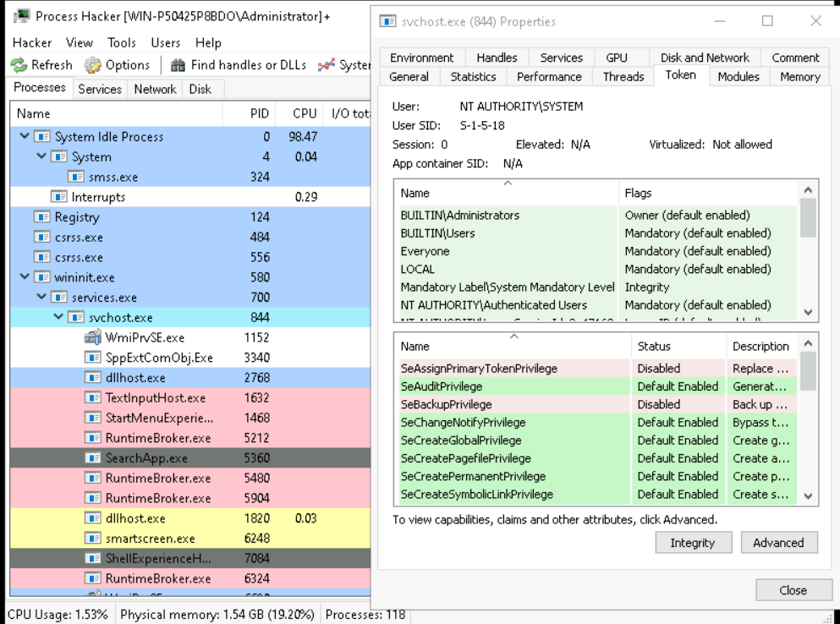Click privileges list scroll down arrow

(809, 496)
